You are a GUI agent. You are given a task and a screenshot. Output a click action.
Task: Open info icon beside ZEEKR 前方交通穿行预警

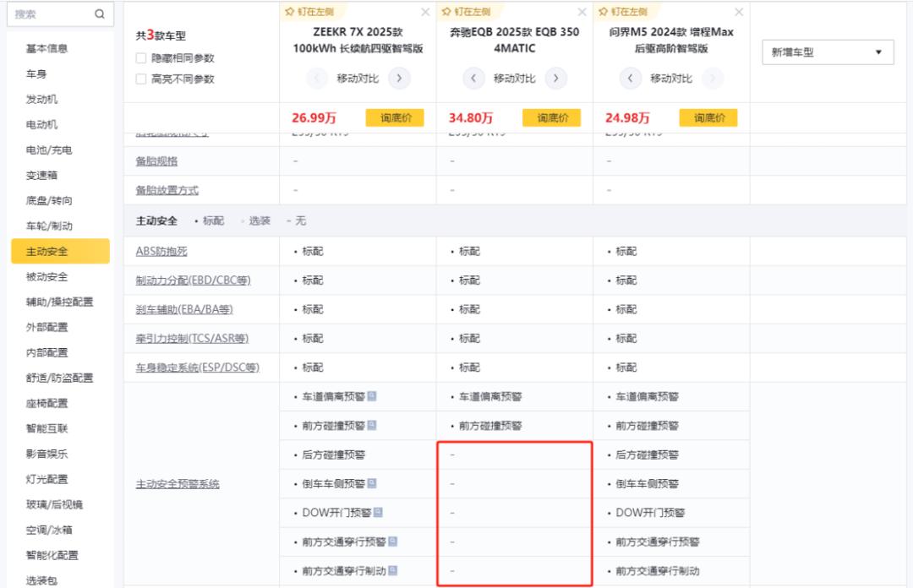pyautogui.click(x=393, y=542)
